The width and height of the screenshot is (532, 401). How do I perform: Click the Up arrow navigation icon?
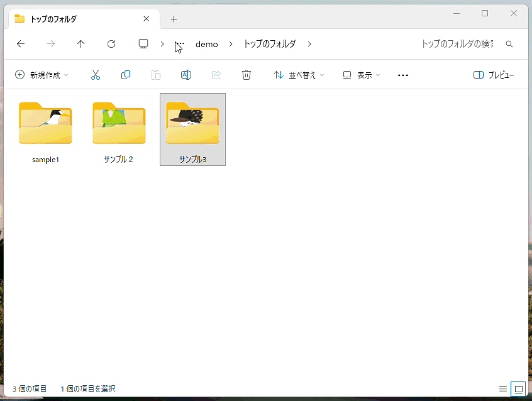click(x=80, y=44)
